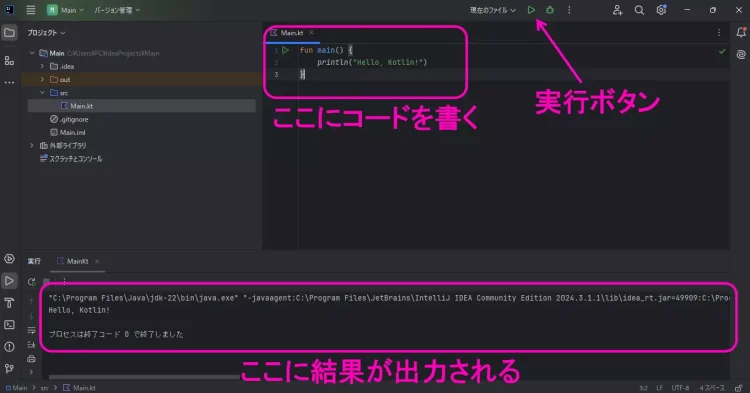The width and height of the screenshot is (750, 393).
Task: Click the Main.kt breadcrumb in the status bar
Action: (x=80, y=388)
